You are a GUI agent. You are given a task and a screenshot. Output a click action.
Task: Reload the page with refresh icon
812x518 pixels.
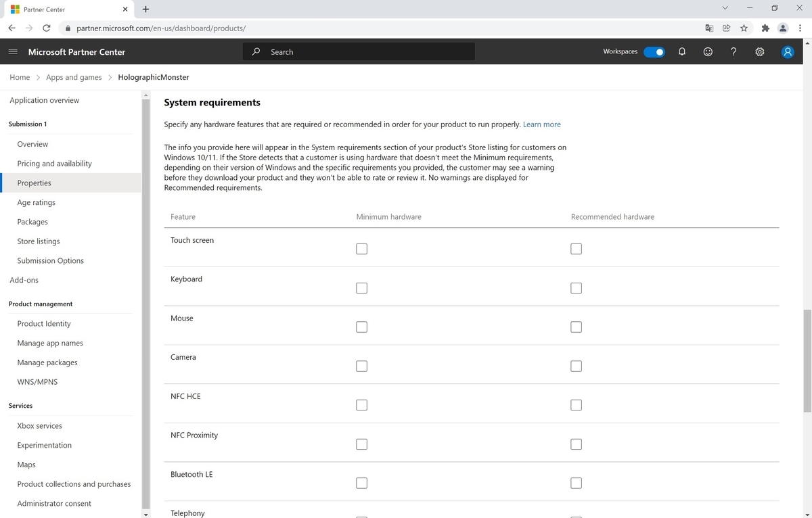[x=47, y=28]
